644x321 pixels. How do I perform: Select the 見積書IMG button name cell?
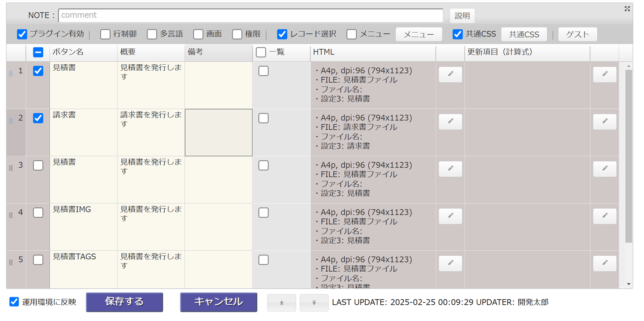pyautogui.click(x=84, y=227)
